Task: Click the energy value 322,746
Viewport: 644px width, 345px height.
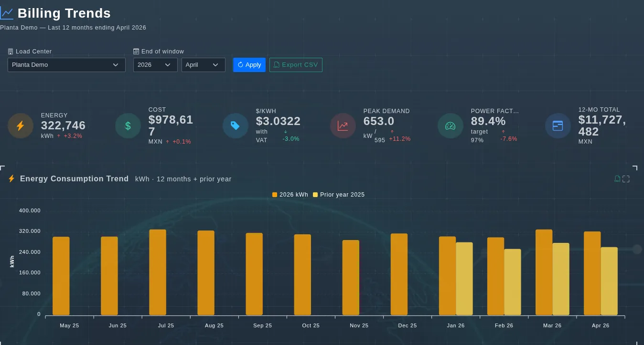Action: coord(63,125)
